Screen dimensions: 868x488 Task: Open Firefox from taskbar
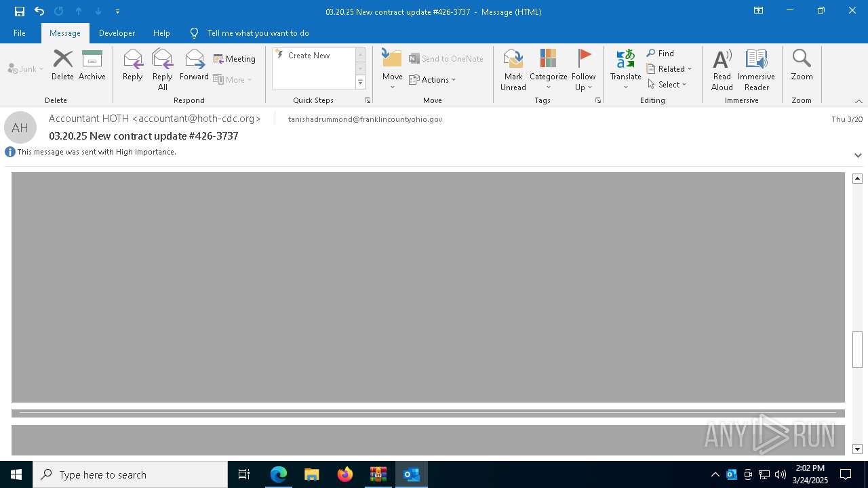pyautogui.click(x=345, y=474)
